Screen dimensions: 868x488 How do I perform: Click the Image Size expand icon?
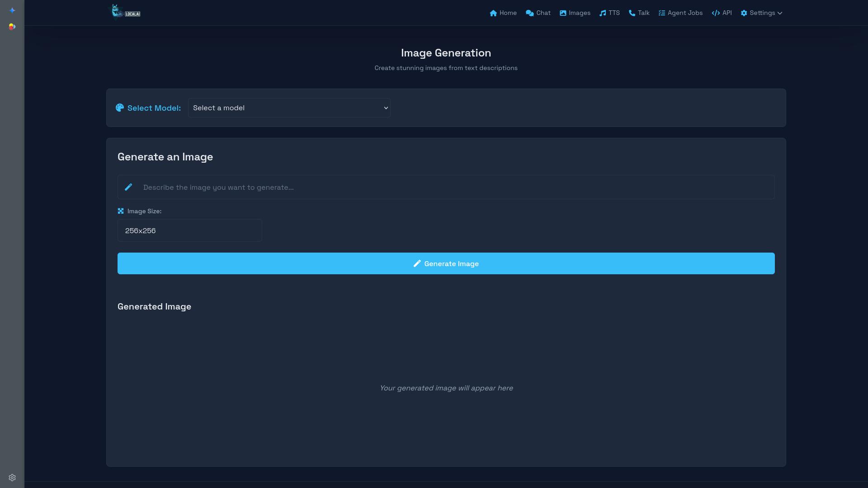point(121,211)
